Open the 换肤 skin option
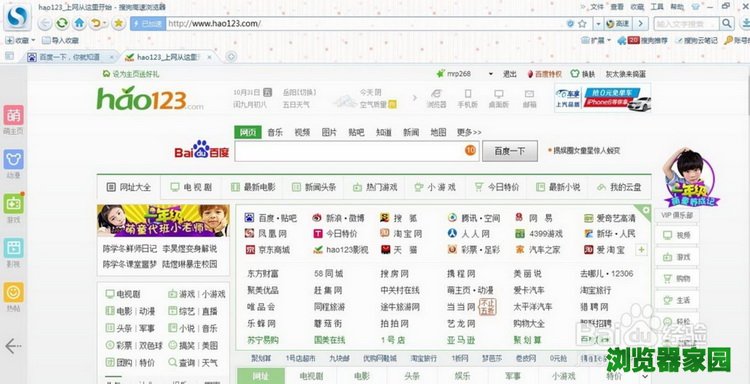 click(583, 74)
